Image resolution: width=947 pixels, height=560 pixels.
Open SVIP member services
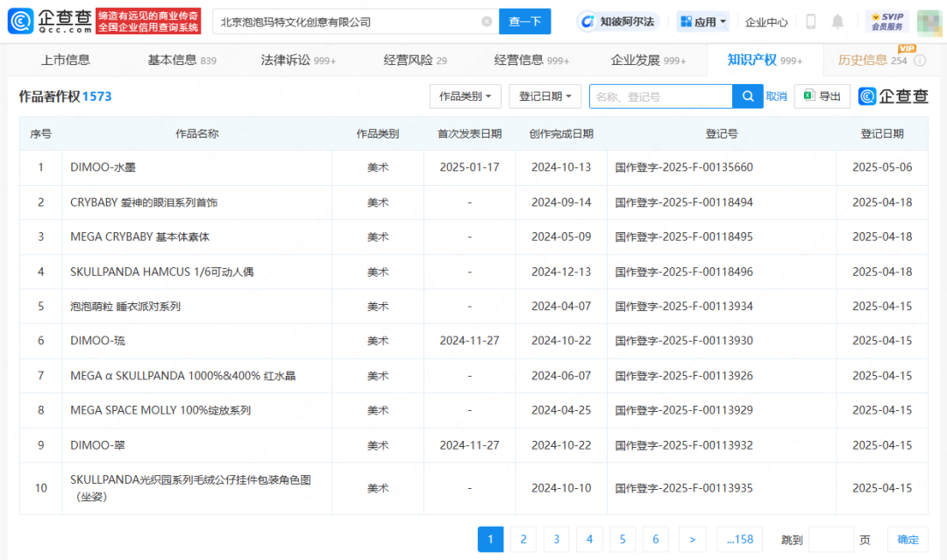tap(886, 22)
